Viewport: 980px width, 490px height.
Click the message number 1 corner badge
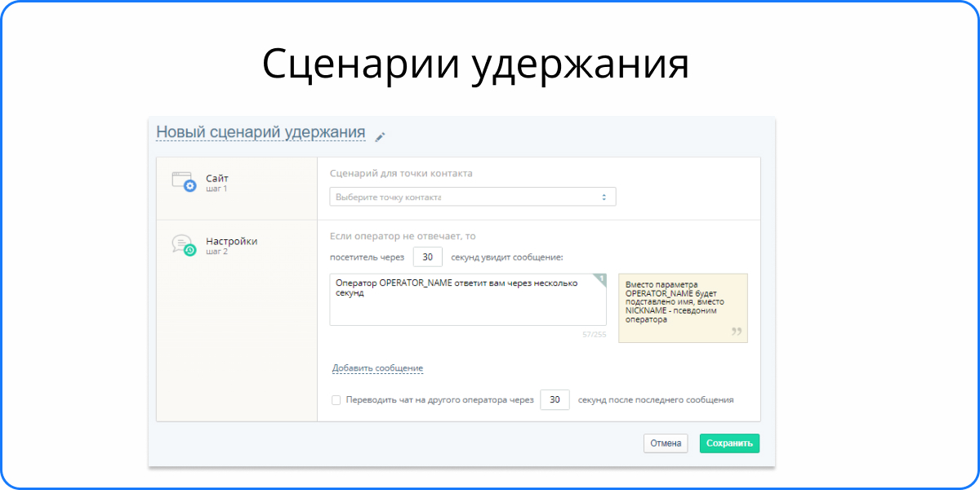(601, 279)
